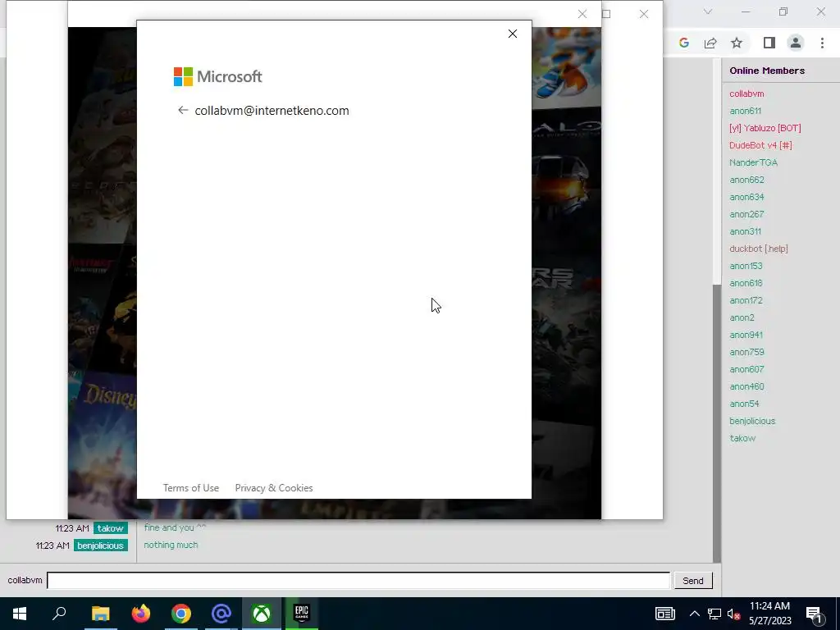Screen dimensions: 840x630
Task: Click the takow username tag in chat
Action: (111, 528)
